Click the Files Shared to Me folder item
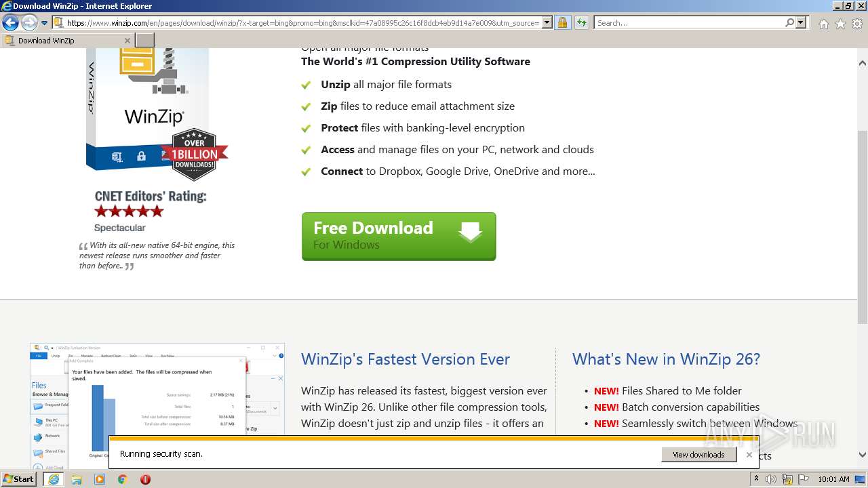The width and height of the screenshot is (868, 488). (x=682, y=390)
